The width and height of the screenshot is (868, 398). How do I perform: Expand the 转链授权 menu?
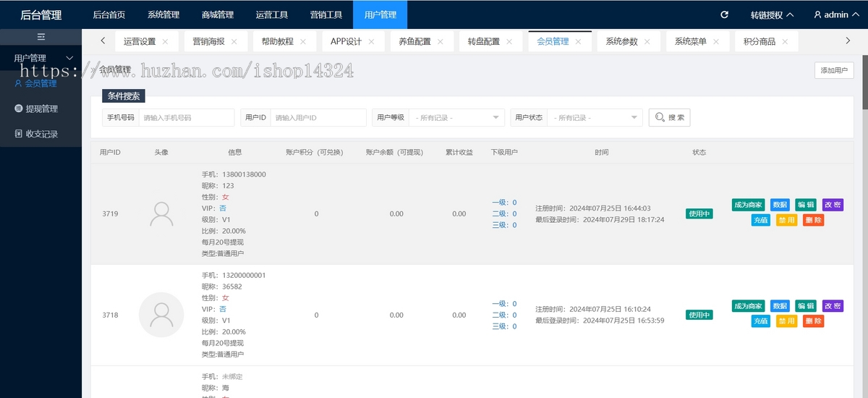coord(772,14)
